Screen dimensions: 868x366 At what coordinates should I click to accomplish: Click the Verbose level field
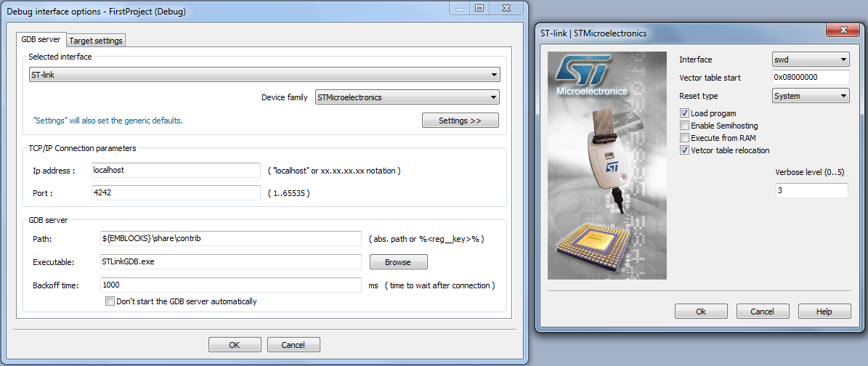(x=812, y=190)
